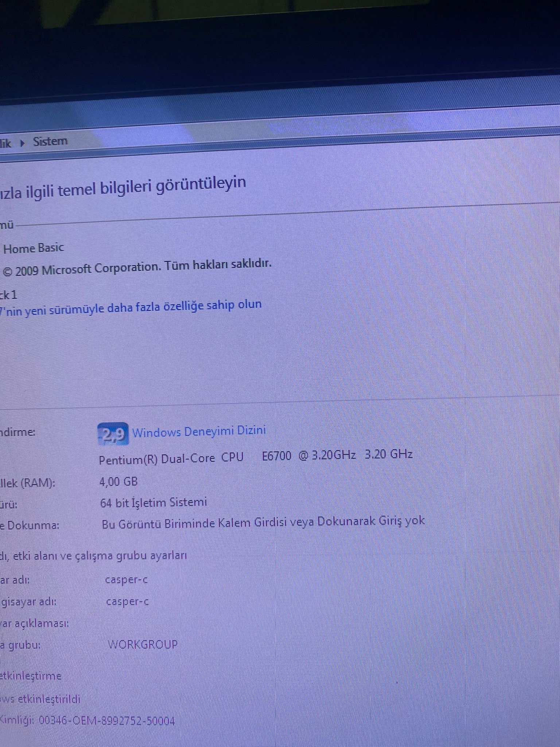Open the Windows Deneyimi Dizini link
The width and height of the screenshot is (560, 747).
coord(199,431)
